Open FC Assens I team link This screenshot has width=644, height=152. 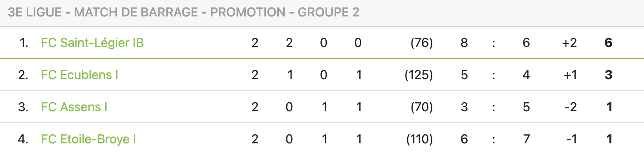[74, 107]
